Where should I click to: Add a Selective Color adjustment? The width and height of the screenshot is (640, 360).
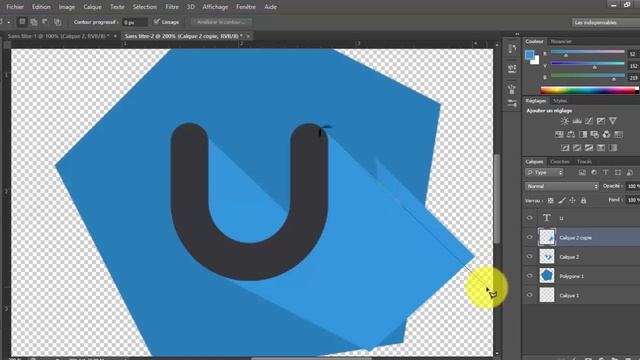click(613, 148)
